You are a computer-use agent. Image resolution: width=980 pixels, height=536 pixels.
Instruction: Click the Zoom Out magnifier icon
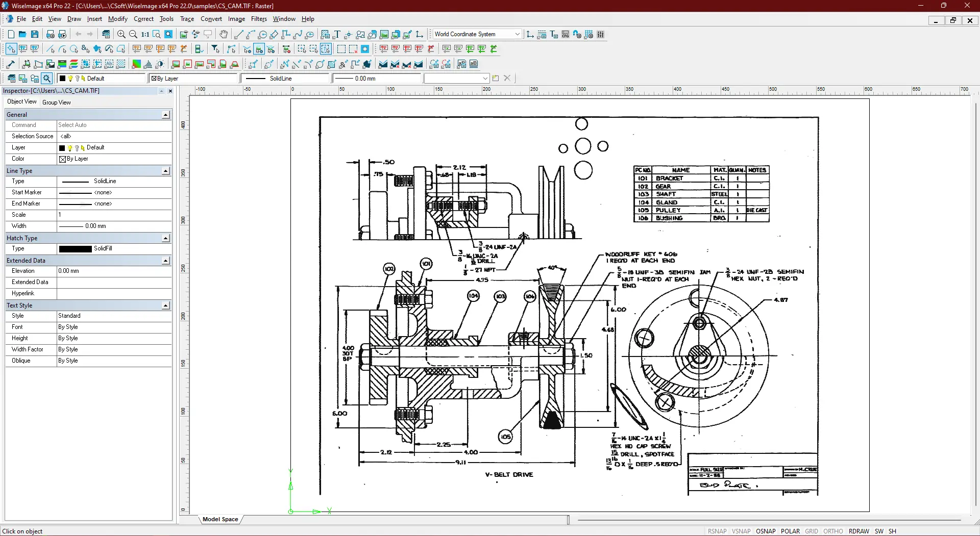click(x=133, y=34)
